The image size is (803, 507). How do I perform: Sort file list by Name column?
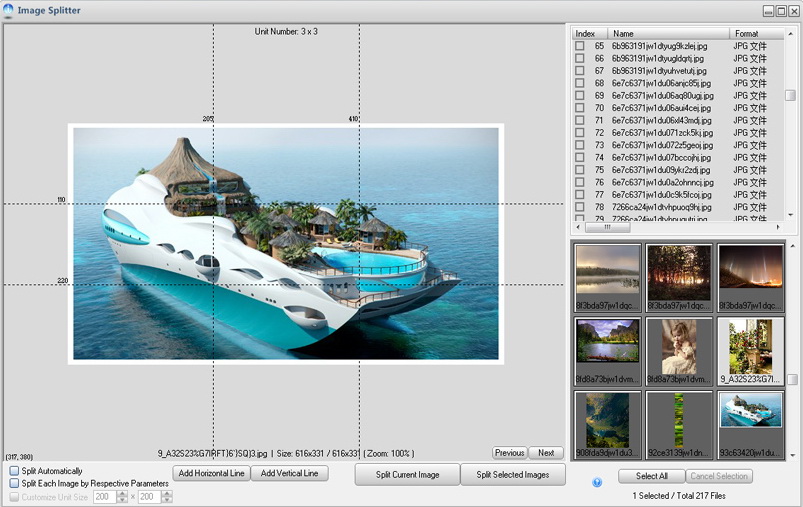[x=668, y=33]
